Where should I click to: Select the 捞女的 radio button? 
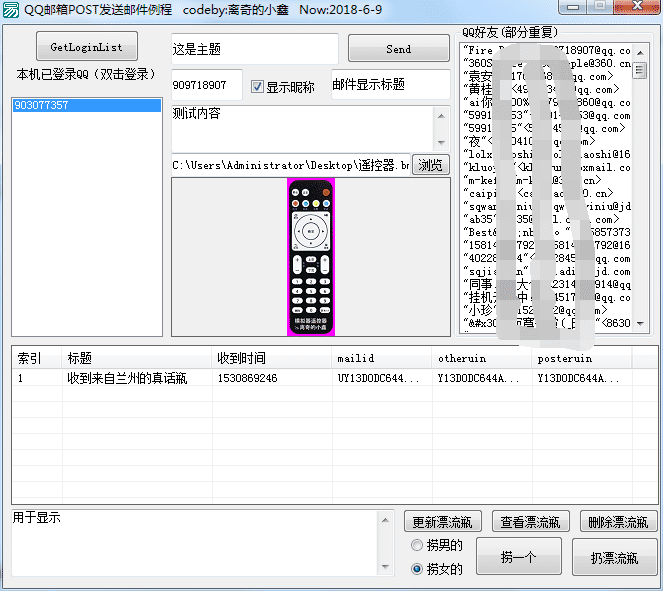(416, 569)
